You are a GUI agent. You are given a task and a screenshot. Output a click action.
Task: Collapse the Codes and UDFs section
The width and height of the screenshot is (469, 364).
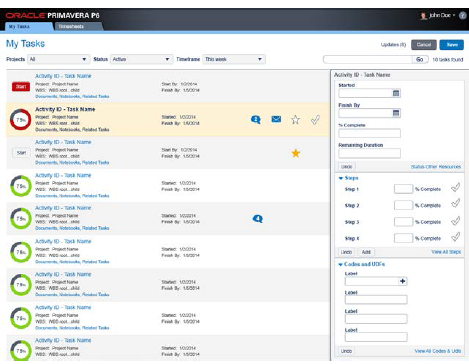point(340,264)
